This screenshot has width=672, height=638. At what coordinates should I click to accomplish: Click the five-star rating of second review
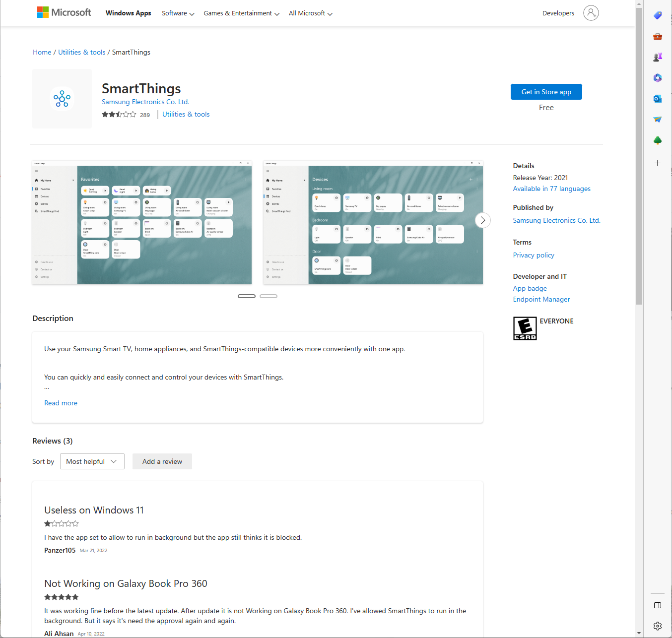coord(62,597)
